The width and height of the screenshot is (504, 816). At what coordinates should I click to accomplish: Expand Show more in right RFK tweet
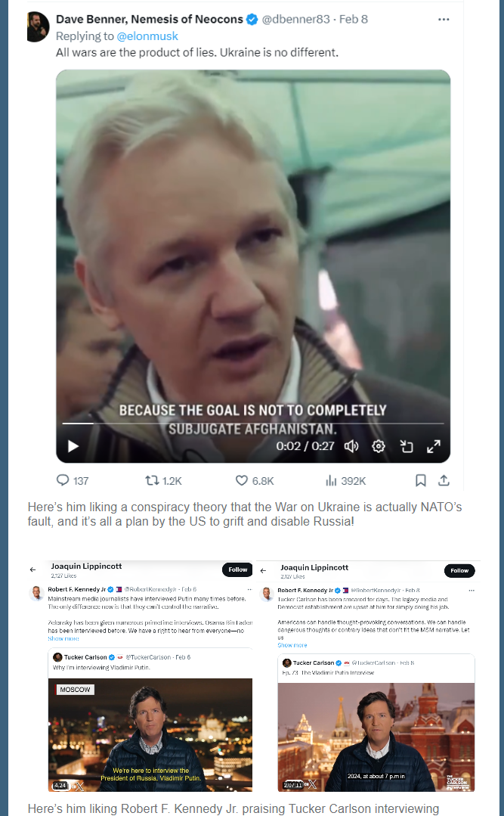pos(292,645)
